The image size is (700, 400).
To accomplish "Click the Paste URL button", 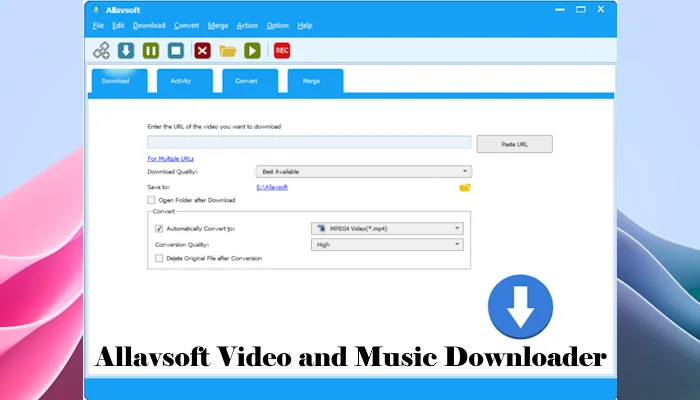I will pos(514,144).
